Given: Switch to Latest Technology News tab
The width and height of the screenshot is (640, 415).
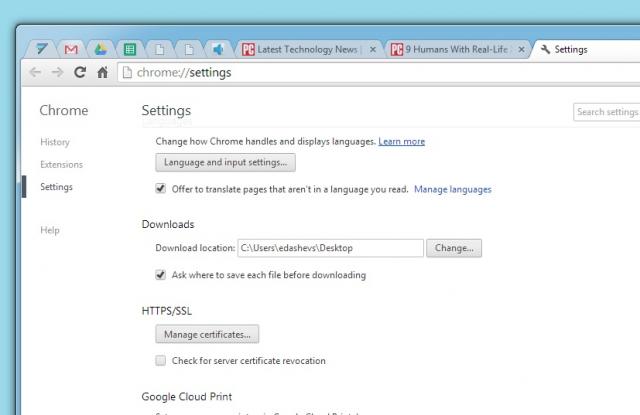Looking at the screenshot, I should 305,49.
